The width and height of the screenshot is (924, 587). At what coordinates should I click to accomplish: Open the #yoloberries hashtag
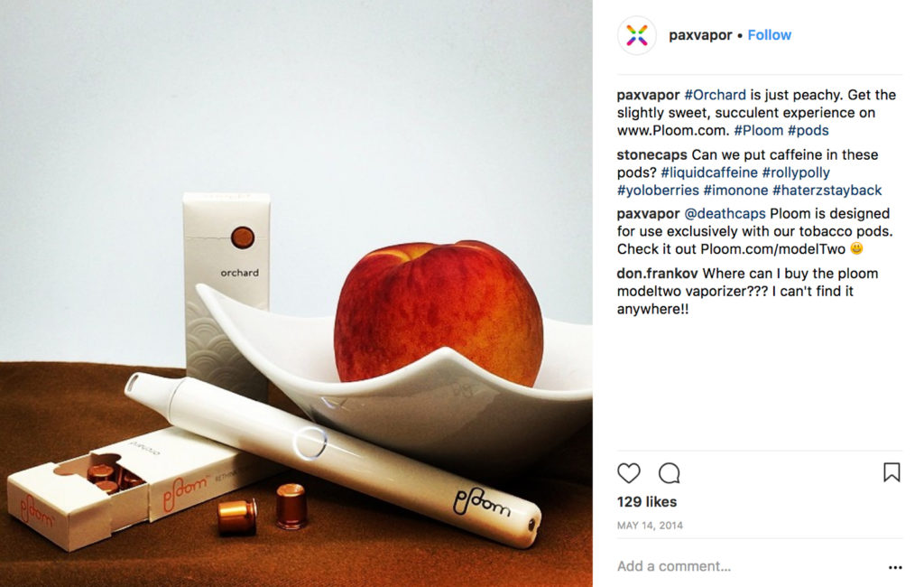tap(658, 191)
